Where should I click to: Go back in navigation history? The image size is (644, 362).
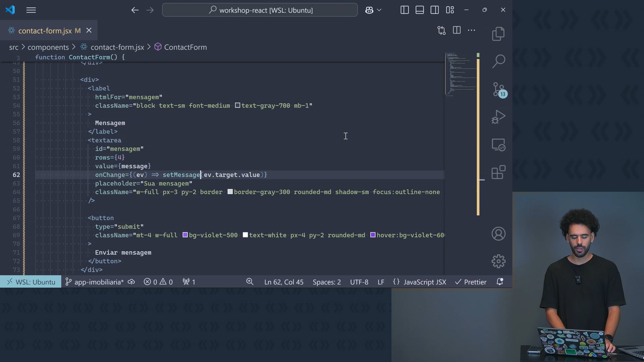click(135, 10)
